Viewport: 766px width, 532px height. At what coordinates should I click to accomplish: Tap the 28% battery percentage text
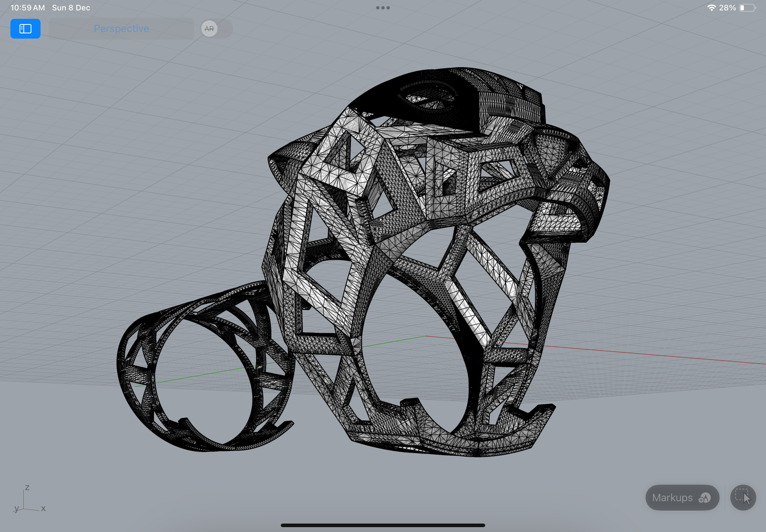727,8
